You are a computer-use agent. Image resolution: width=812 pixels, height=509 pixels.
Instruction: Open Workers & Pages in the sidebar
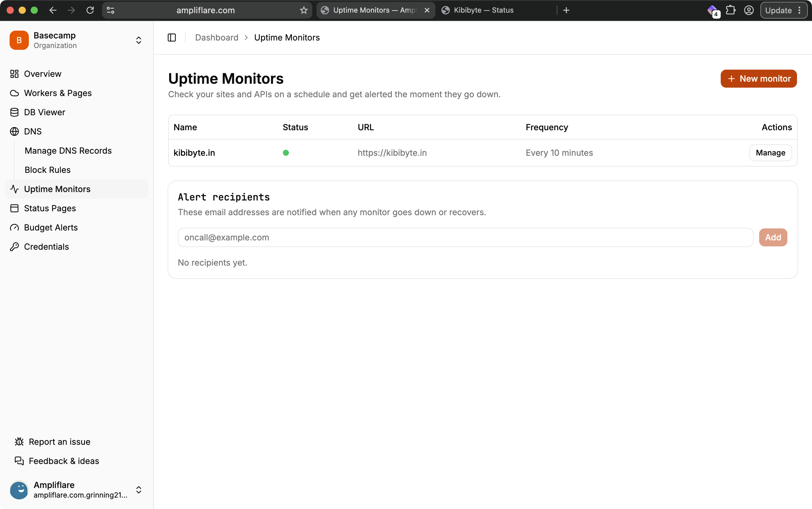(77, 93)
